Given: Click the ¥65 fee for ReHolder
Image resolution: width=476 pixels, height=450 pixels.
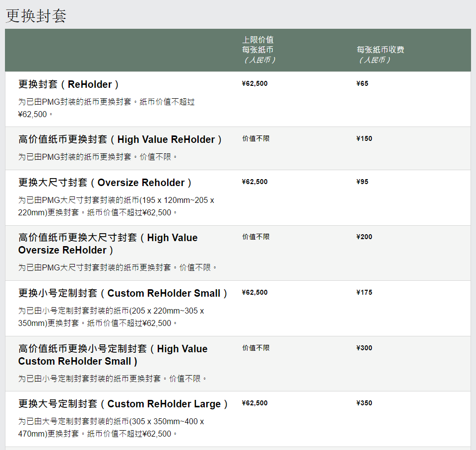Looking at the screenshot, I should 362,84.
